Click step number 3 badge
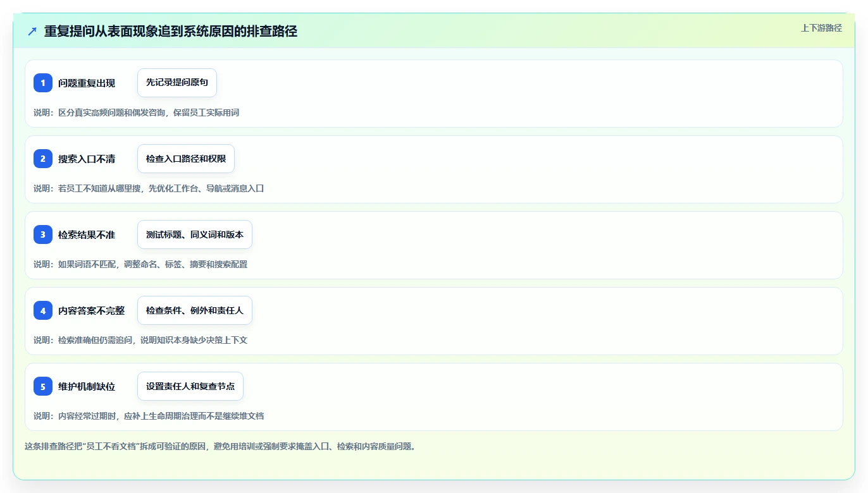 [43, 234]
